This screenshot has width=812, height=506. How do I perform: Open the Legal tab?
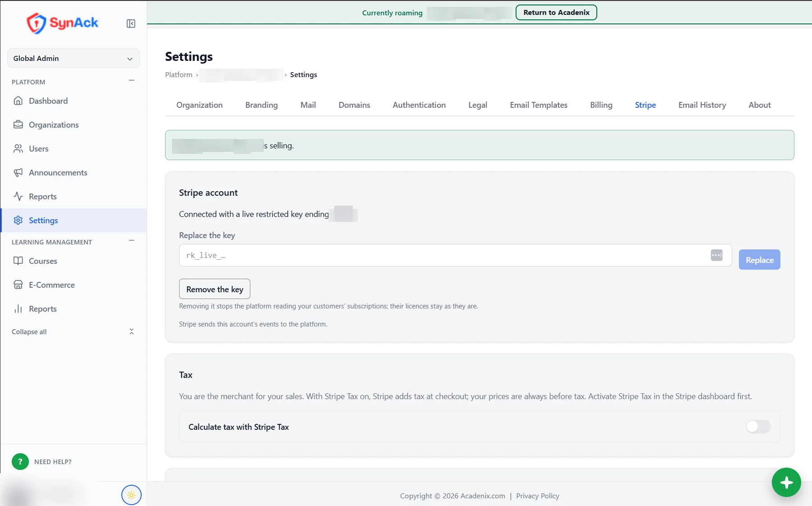[478, 105]
